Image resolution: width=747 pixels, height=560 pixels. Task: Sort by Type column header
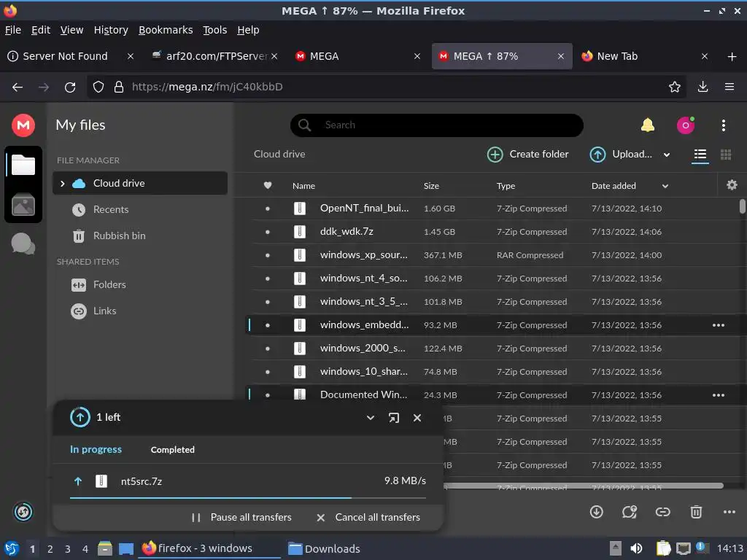tap(506, 186)
